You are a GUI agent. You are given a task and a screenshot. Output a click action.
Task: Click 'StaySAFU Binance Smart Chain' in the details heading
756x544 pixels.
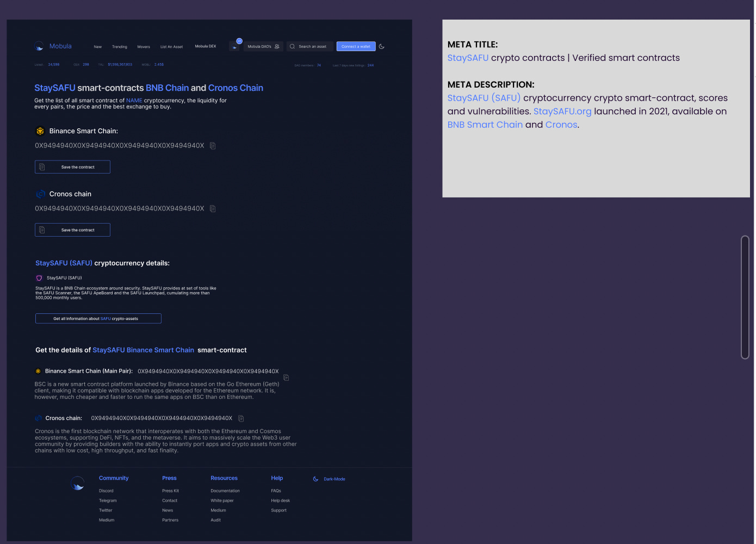pyautogui.click(x=143, y=350)
